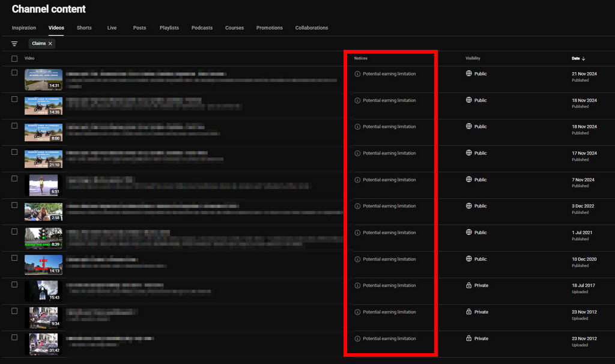Remove the Claims filter with its X
This screenshot has height=364, width=615.
click(x=50, y=43)
